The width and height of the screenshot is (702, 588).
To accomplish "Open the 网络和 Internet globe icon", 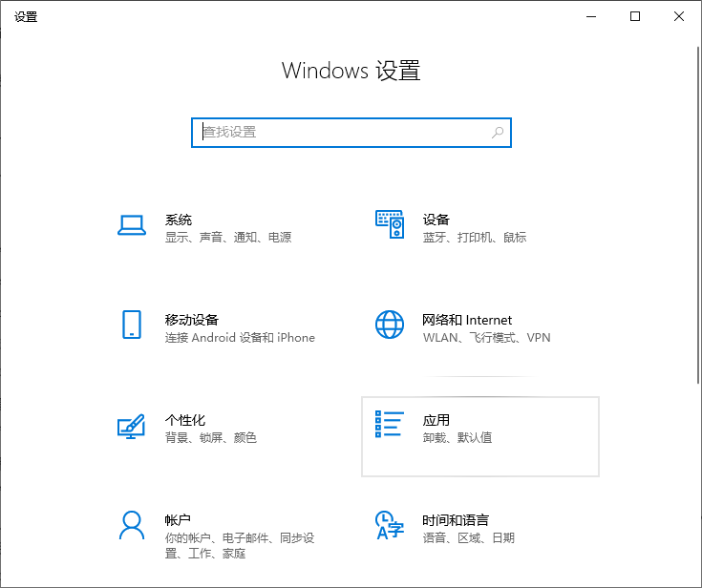I will point(390,325).
